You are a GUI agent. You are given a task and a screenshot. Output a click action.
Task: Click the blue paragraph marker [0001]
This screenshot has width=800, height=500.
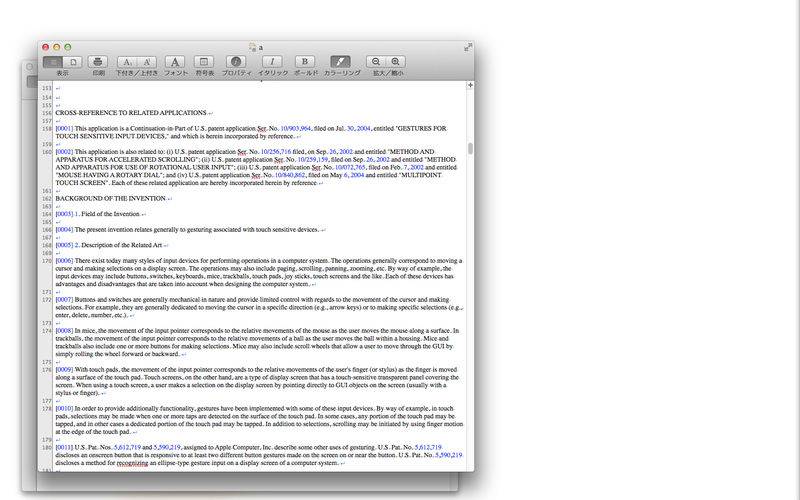tap(64, 129)
